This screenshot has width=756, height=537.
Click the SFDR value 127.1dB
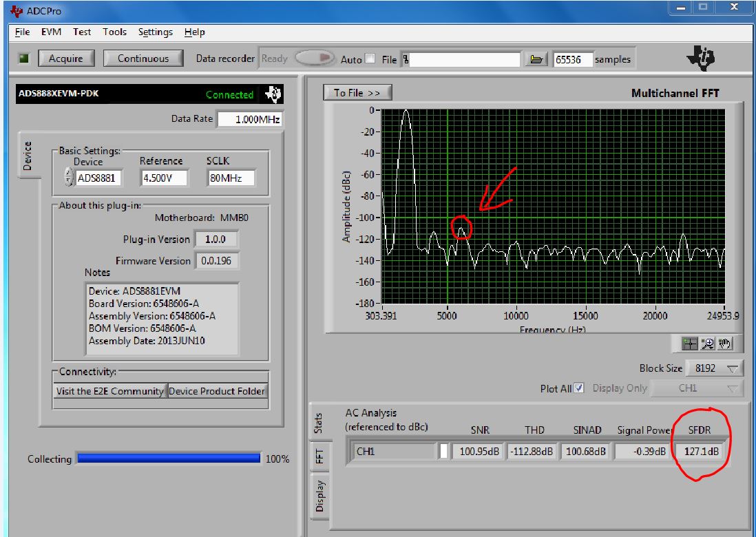click(x=700, y=452)
